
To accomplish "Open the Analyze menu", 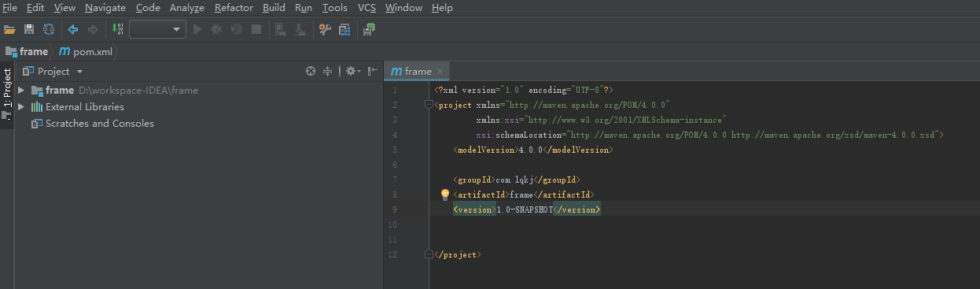I will [x=186, y=8].
